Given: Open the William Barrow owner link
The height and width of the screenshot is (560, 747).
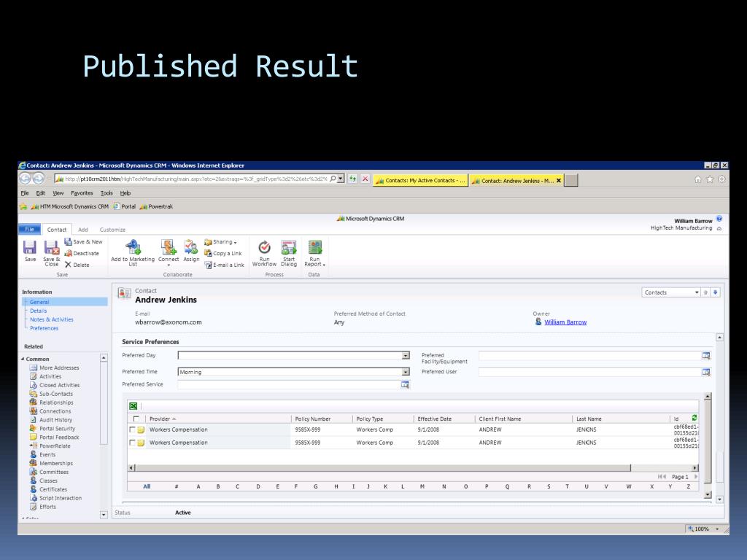Looking at the screenshot, I should click(565, 322).
